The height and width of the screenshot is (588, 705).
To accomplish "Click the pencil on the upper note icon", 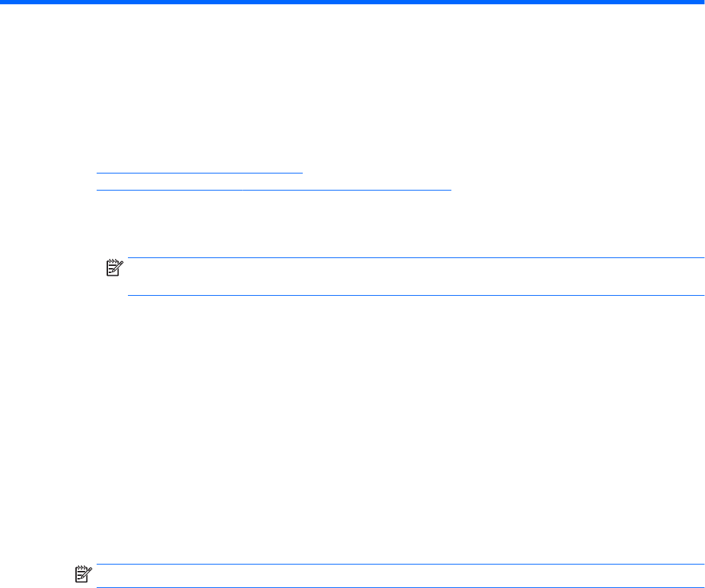I will point(119,266).
